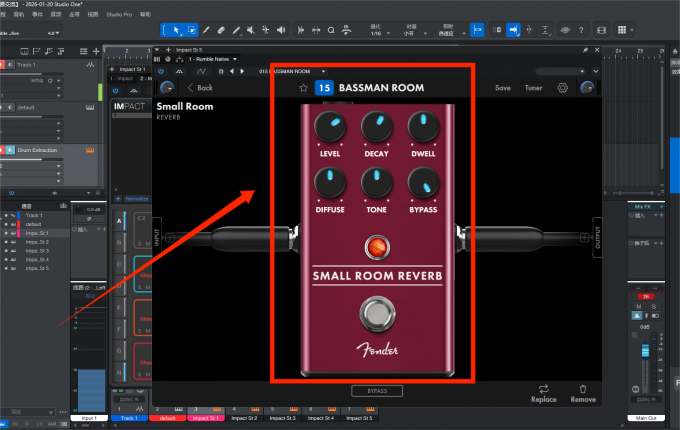Select the Paint pencil tool

[x=236, y=30]
